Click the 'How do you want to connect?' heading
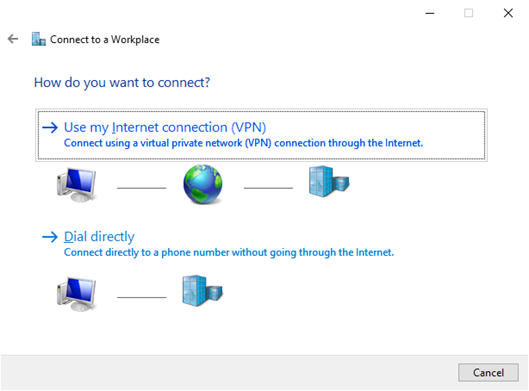 coord(122,83)
